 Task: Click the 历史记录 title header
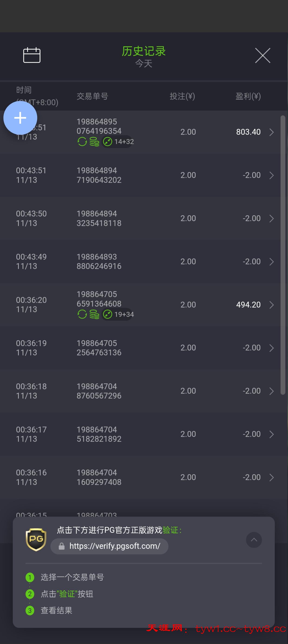pos(144,51)
